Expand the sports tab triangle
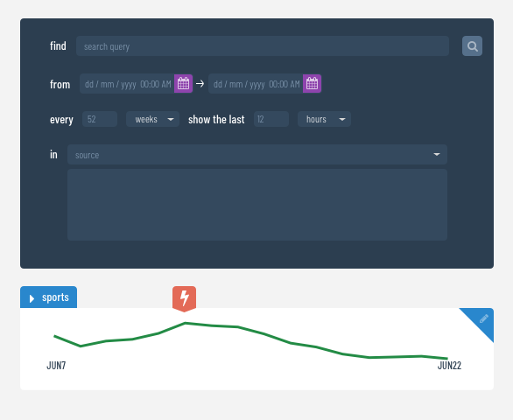The image size is (513, 420). pyautogui.click(x=32, y=298)
